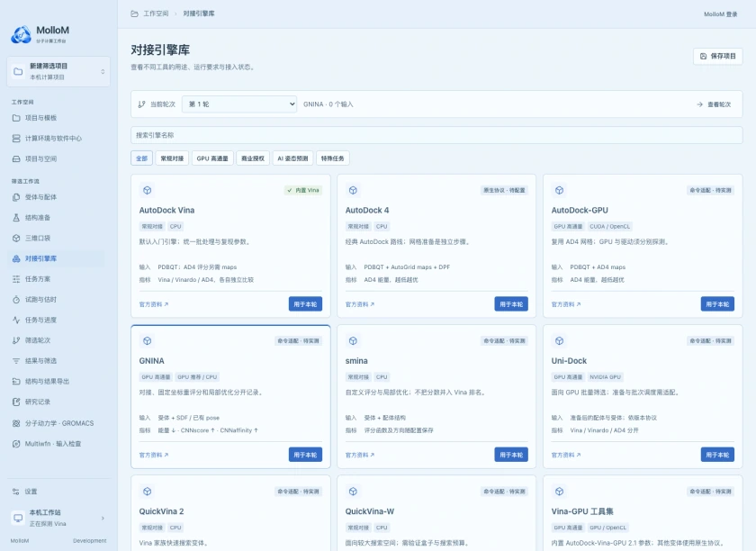Click the NVIDIA GPU tag on Uni-Dock

(605, 377)
